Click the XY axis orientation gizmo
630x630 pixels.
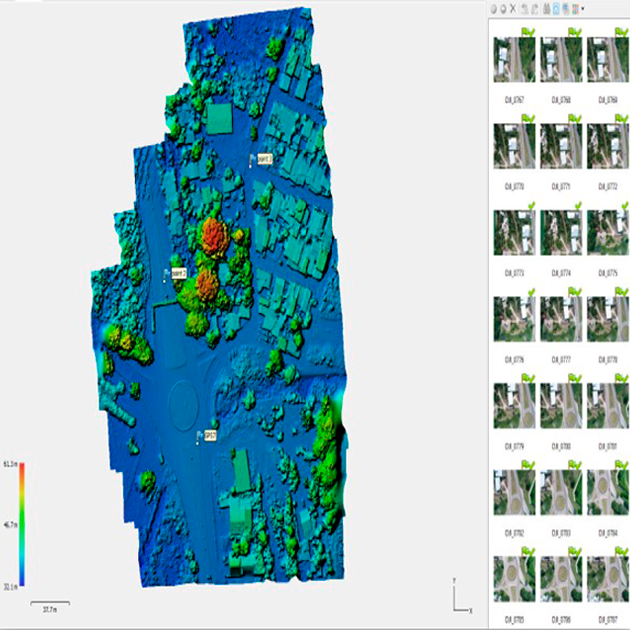459,598
